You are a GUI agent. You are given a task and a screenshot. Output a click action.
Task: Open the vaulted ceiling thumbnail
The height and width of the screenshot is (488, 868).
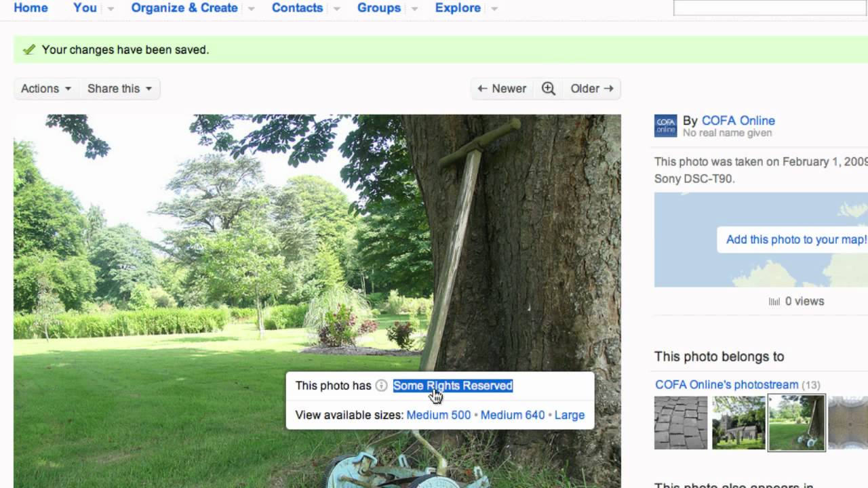point(848,423)
